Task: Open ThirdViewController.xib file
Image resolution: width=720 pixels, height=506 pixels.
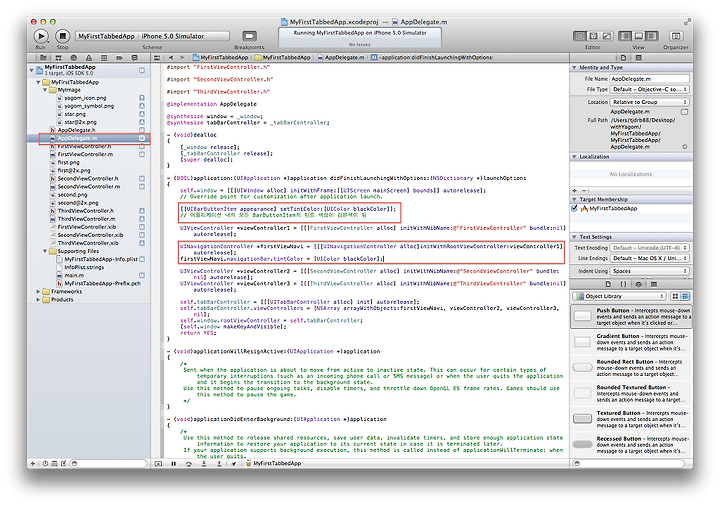Action: pos(88,243)
